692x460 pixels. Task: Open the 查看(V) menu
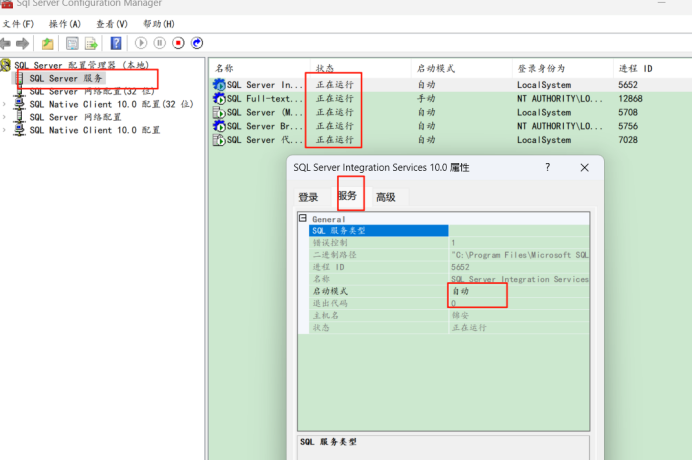click(112, 23)
